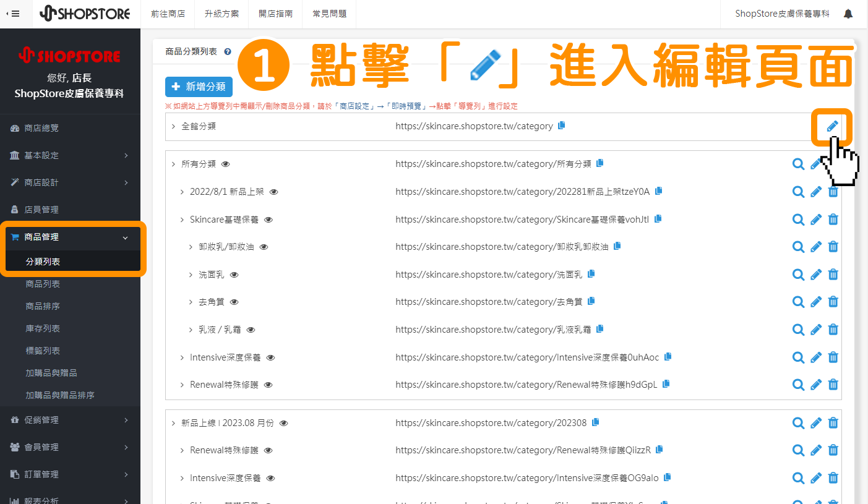
Task: Toggle visibility of 去角質
Action: [x=234, y=302]
